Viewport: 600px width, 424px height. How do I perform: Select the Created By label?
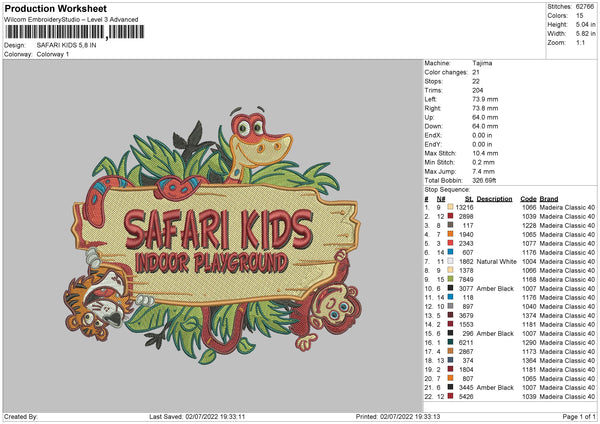[x=21, y=416]
